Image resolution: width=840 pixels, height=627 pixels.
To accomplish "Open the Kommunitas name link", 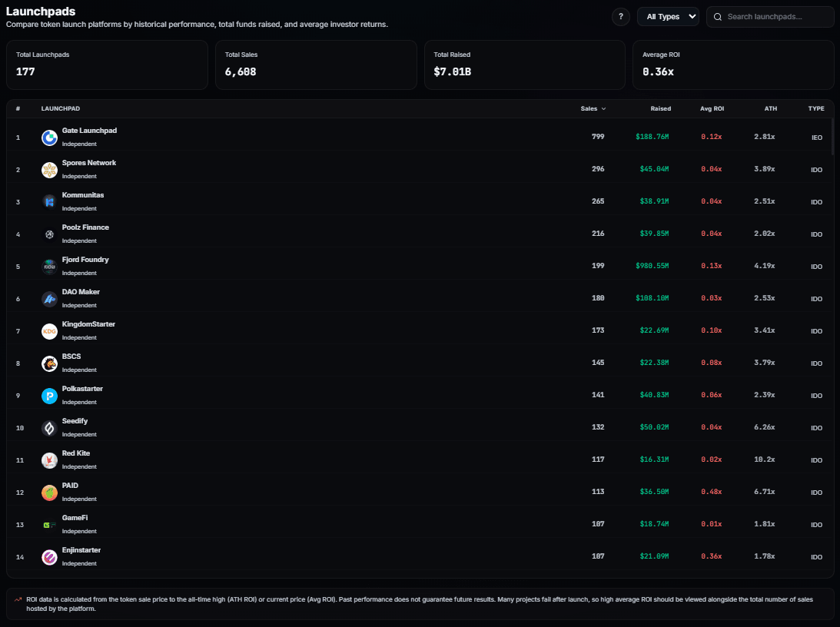I will pyautogui.click(x=83, y=195).
